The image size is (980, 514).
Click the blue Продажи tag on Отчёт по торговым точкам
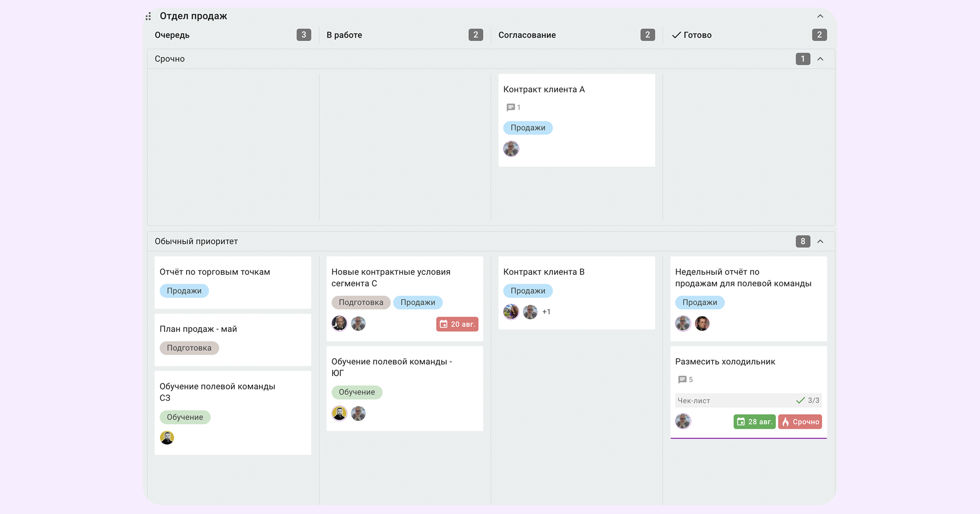[184, 291]
